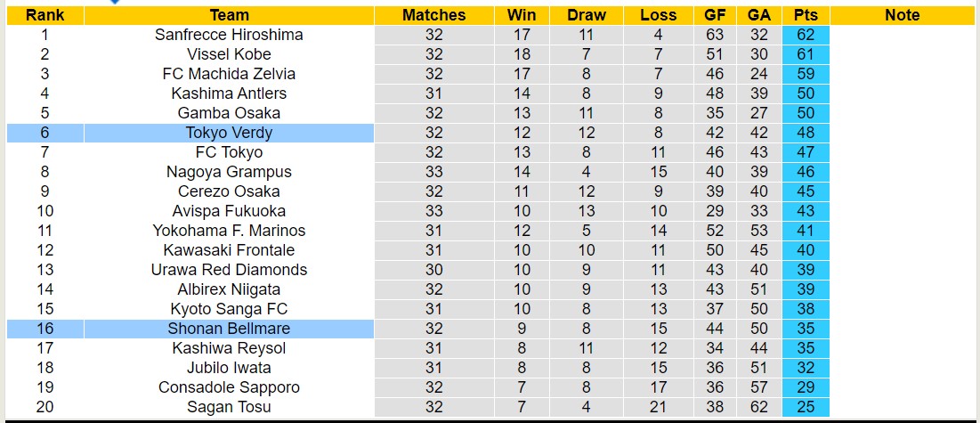Screen dimensions: 980x423
Task: Click the Loss column header
Action: 658,15
